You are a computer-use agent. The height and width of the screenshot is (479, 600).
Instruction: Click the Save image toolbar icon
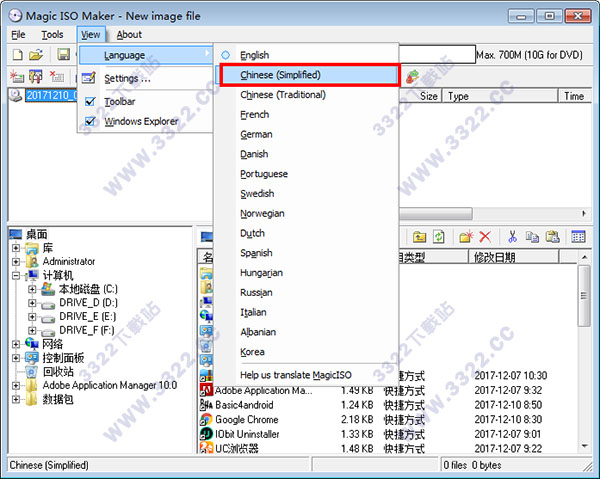(x=63, y=54)
